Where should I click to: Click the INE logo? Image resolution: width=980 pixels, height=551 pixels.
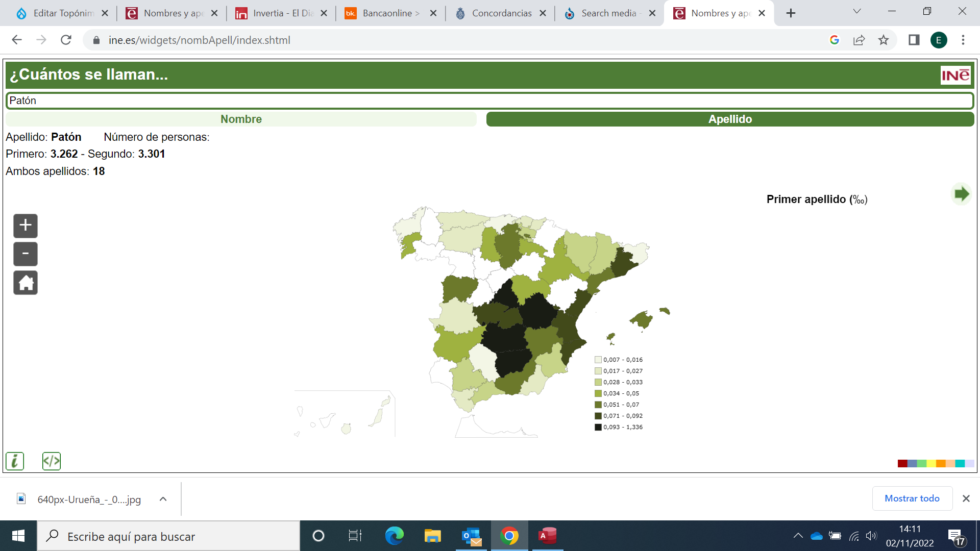[955, 76]
